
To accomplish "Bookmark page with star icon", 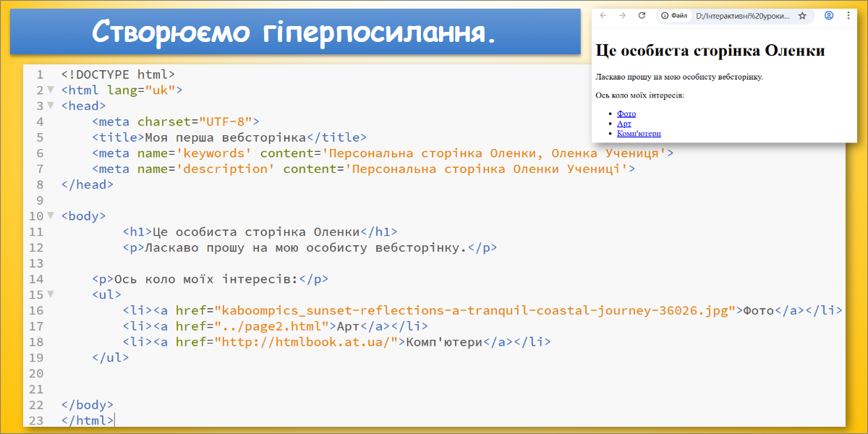I will (x=802, y=15).
